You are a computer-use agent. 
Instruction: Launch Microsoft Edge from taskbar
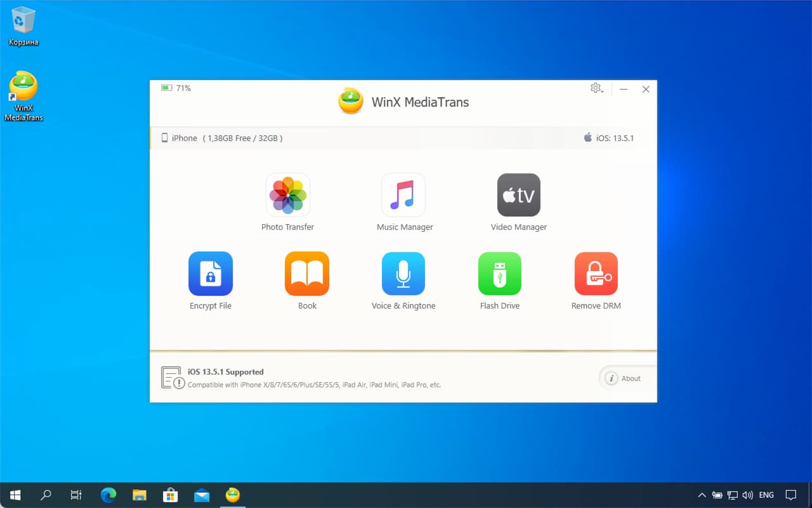[x=108, y=495]
